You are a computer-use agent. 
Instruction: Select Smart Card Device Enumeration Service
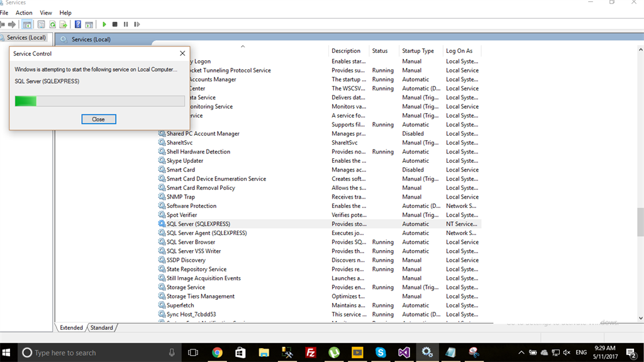(x=319, y=178)
